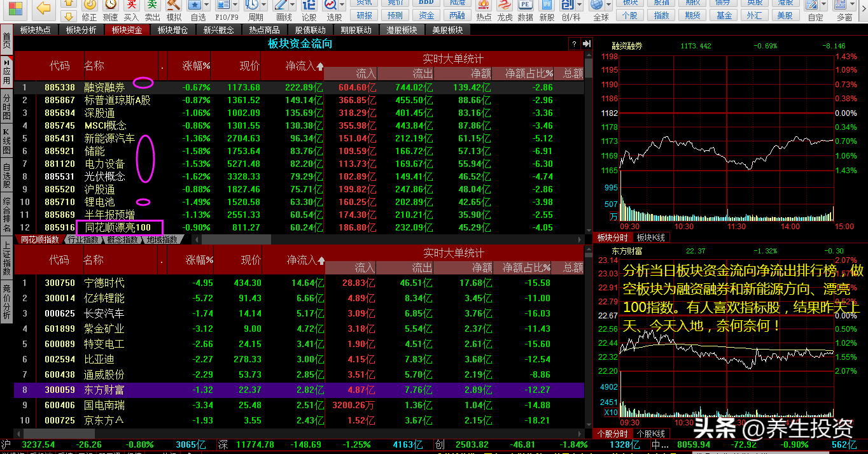Open the 数据 PE data icon

coord(526,6)
